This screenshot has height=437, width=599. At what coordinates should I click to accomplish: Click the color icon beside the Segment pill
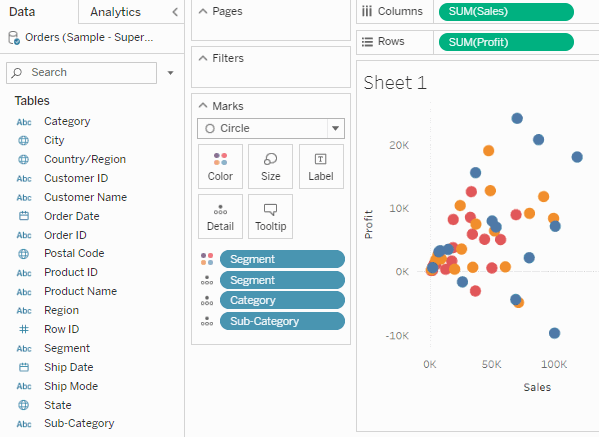coord(207,259)
